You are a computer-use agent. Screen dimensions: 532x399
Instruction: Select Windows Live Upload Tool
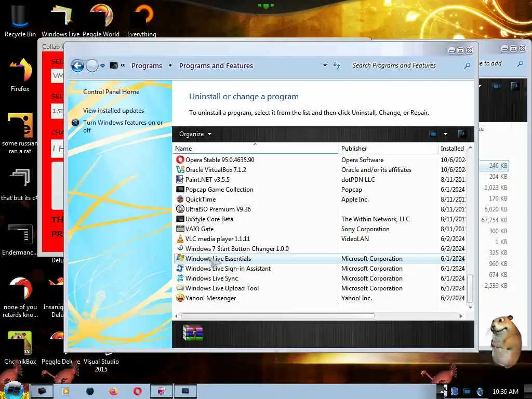coord(320,288)
